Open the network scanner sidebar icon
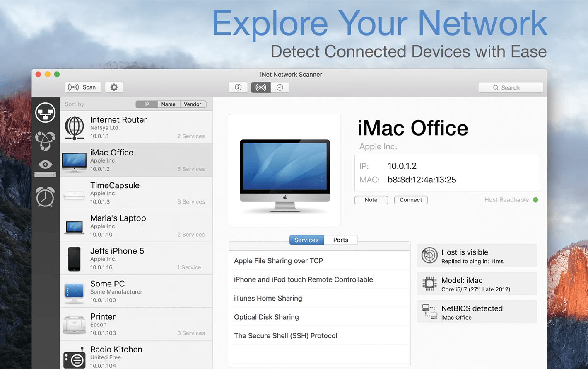588x369 pixels. tap(45, 112)
